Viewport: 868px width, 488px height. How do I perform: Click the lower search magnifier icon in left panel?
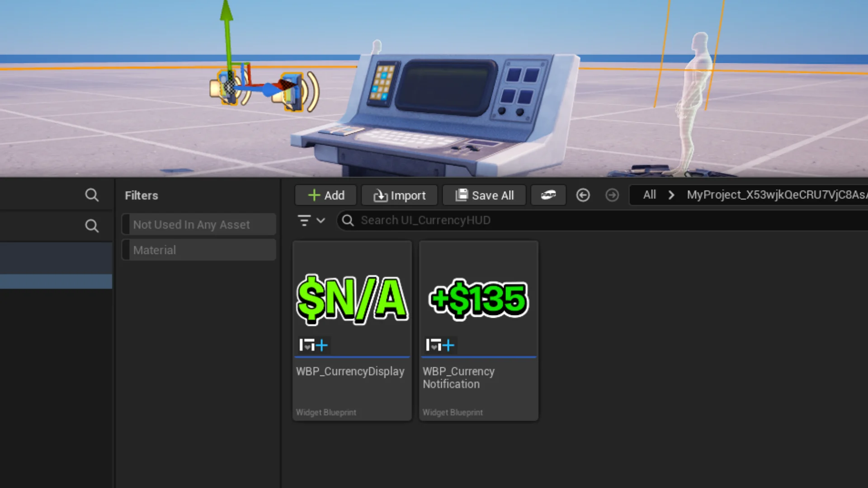92,225
